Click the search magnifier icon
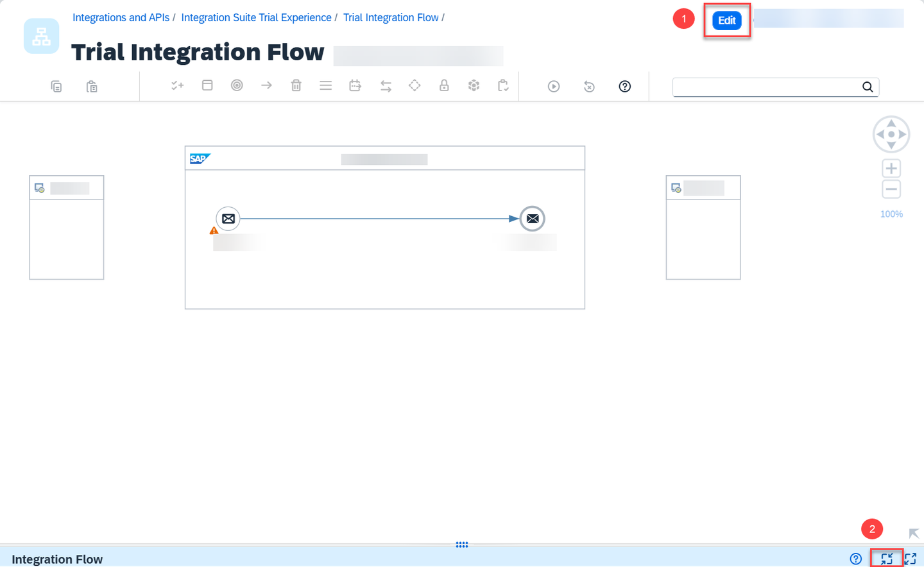924x567 pixels. [x=868, y=87]
